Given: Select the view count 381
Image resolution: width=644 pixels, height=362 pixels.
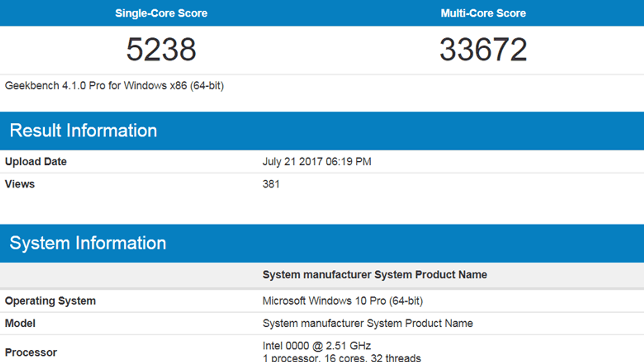Looking at the screenshot, I should (x=271, y=184).
